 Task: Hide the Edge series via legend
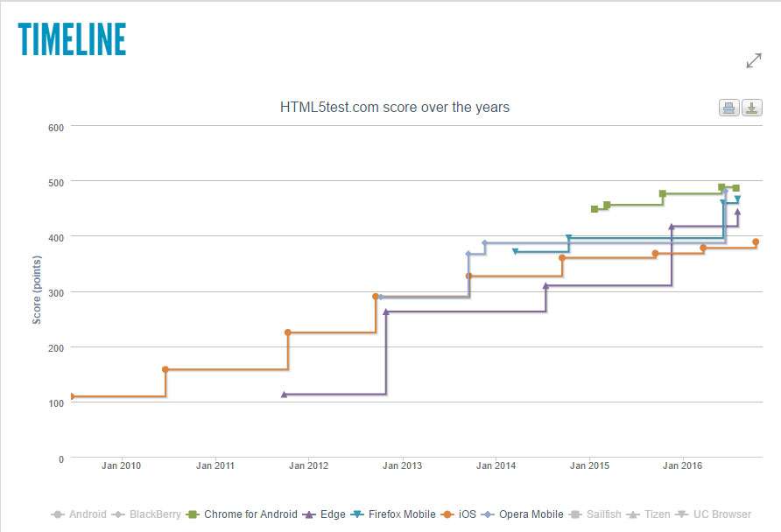click(x=325, y=514)
